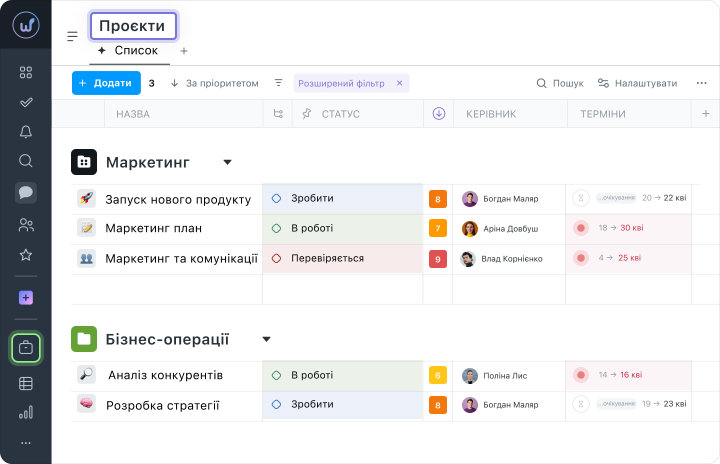Switch to the Список tab

(x=127, y=50)
